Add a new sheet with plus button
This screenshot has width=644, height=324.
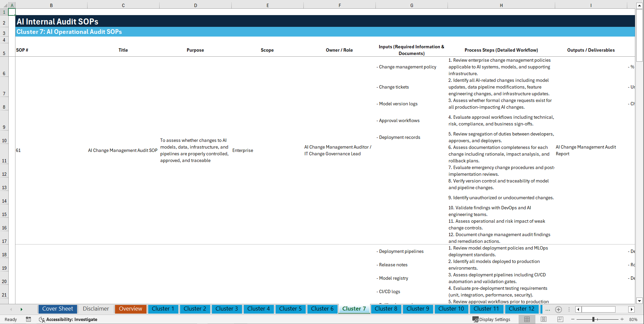click(558, 309)
